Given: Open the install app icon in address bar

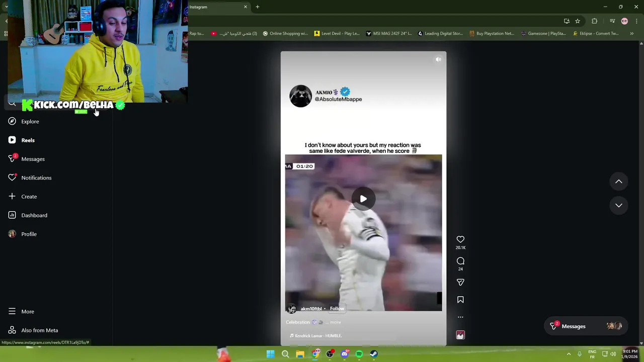Looking at the screenshot, I should pos(567,21).
